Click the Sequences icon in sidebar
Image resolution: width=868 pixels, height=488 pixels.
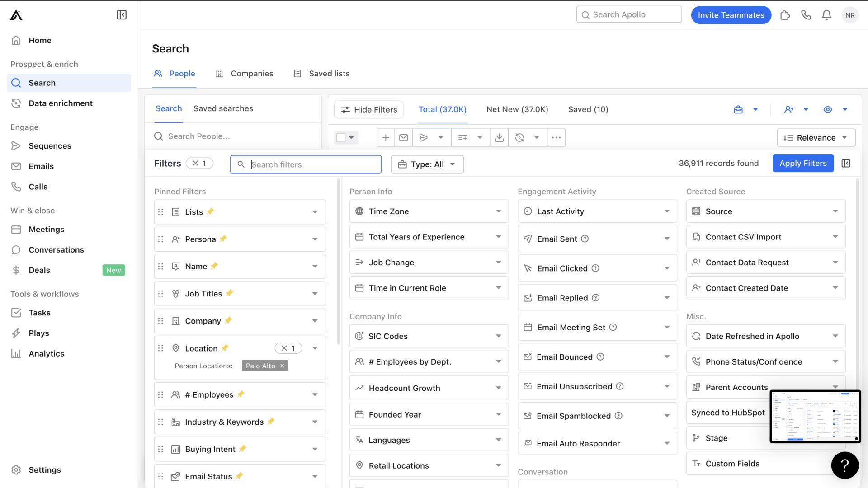pos(16,146)
